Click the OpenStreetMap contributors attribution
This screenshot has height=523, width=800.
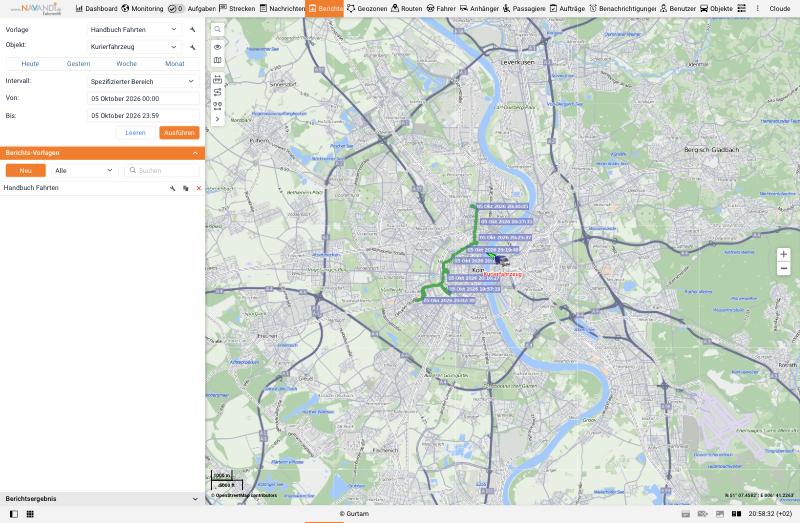coord(244,495)
